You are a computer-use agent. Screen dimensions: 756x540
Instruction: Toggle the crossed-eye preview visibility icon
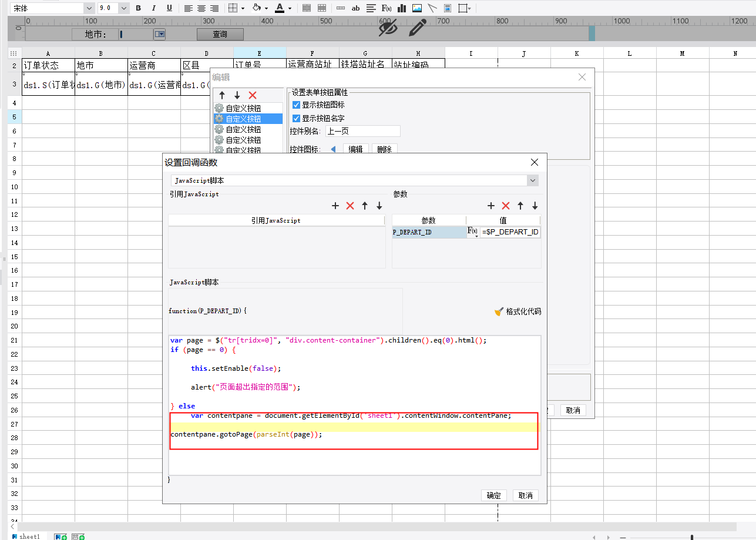point(388,27)
